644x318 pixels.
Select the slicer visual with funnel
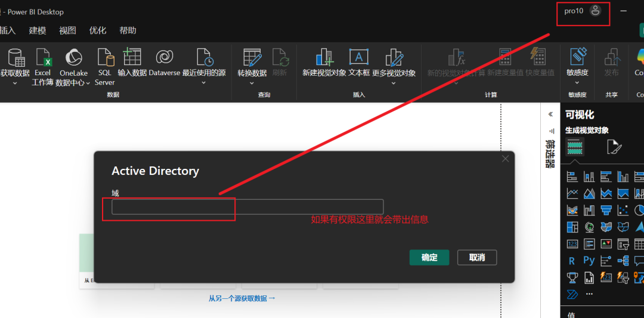point(623,243)
